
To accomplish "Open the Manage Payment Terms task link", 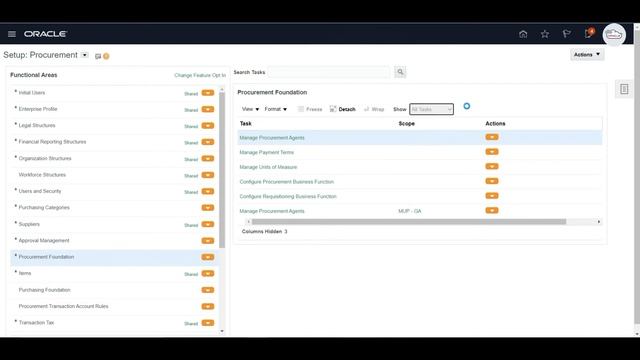I will [267, 153].
